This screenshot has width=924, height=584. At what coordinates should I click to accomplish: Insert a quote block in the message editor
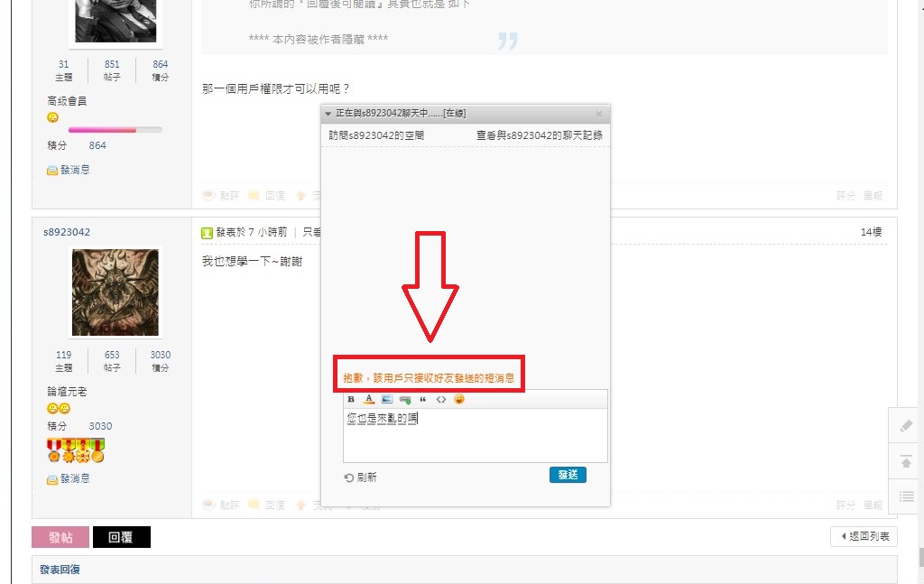[x=422, y=399]
